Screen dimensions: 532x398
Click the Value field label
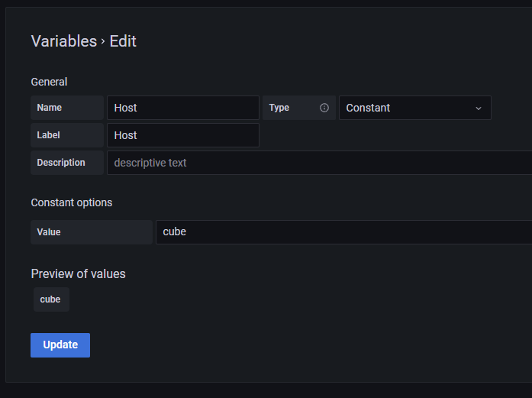pyautogui.click(x=92, y=232)
